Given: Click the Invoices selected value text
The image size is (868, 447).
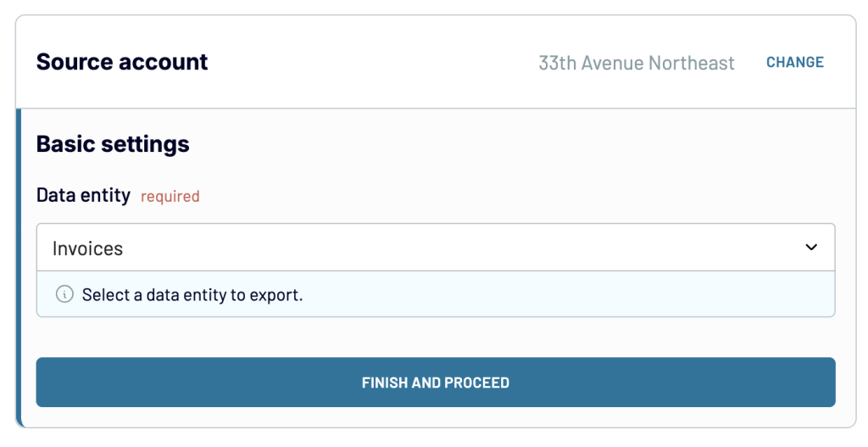Looking at the screenshot, I should (88, 249).
